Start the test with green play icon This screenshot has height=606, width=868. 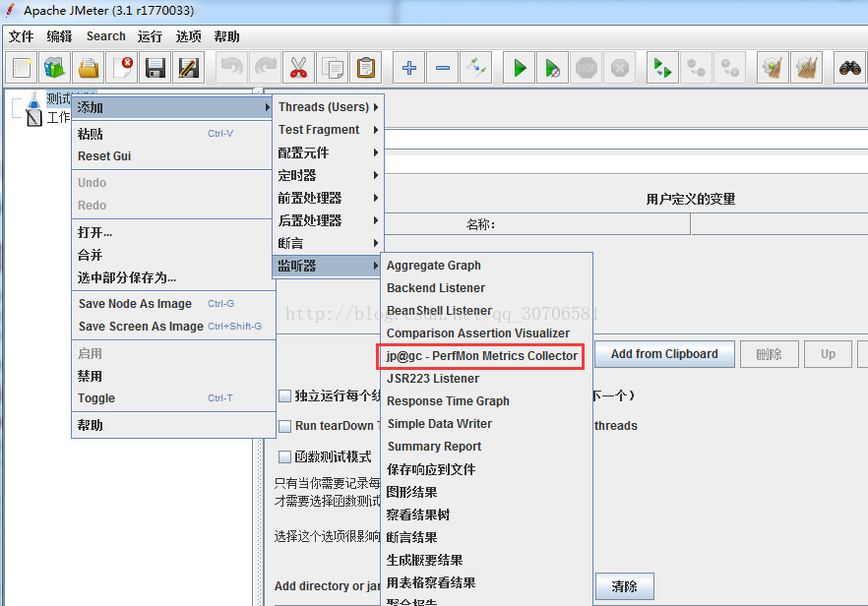coord(520,68)
